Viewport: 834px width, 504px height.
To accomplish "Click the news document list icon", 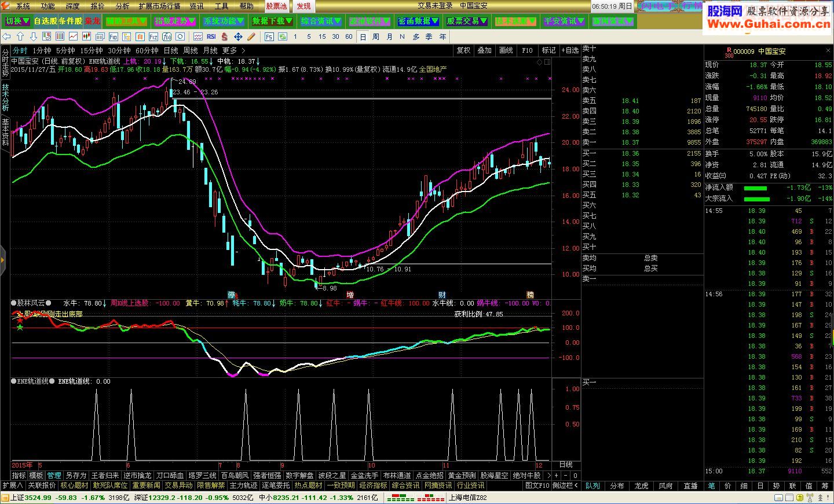I will tap(100, 36).
